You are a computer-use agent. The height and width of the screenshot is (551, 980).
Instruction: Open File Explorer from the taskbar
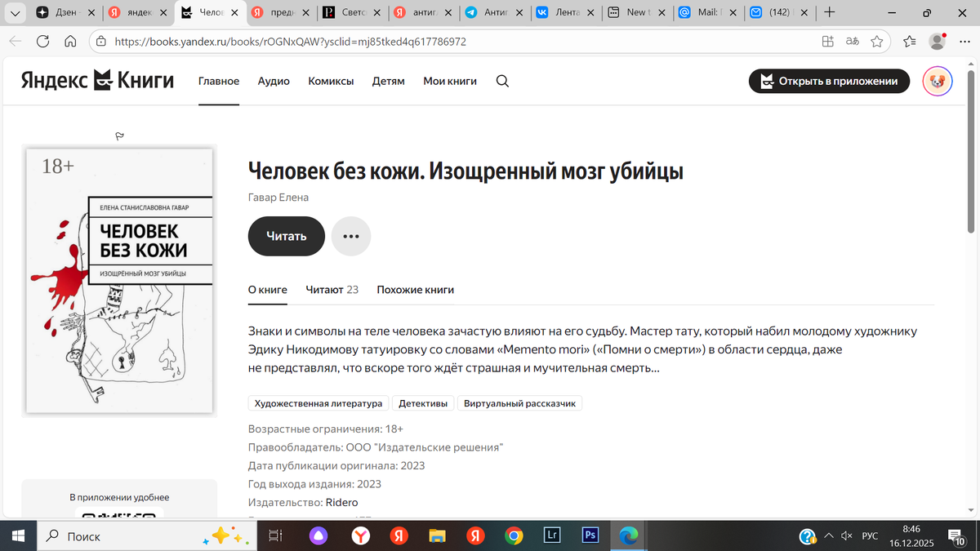pyautogui.click(x=437, y=535)
